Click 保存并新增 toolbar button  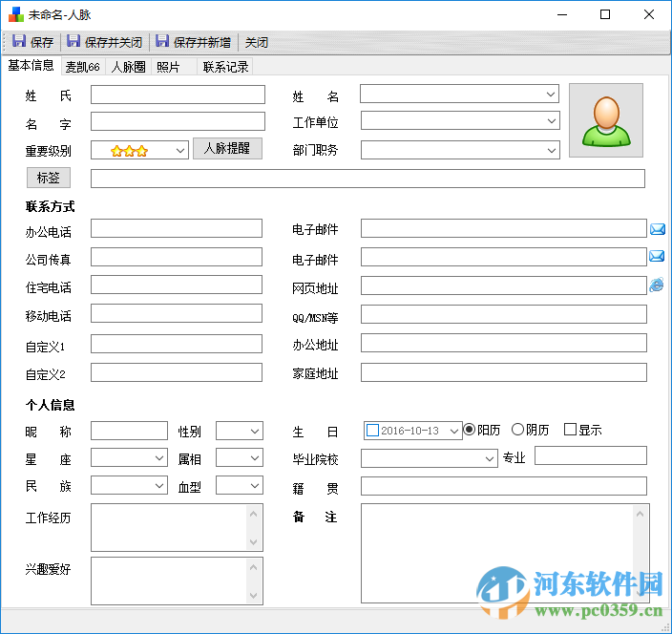193,42
